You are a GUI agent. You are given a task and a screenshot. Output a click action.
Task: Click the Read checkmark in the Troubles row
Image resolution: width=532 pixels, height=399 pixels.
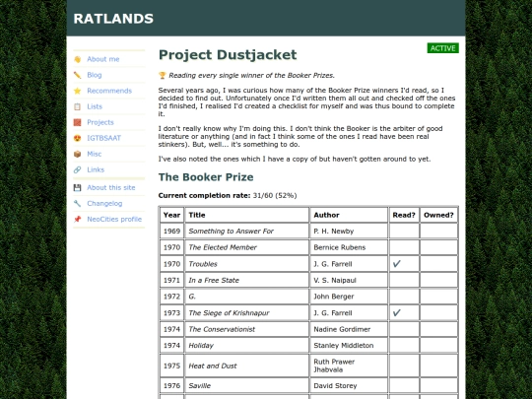coord(397,264)
